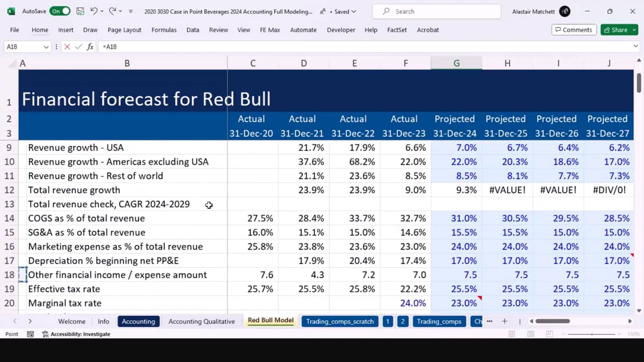This screenshot has height=362, width=644.
Task: Click the macro recording icon in status bar
Action: tap(31, 334)
